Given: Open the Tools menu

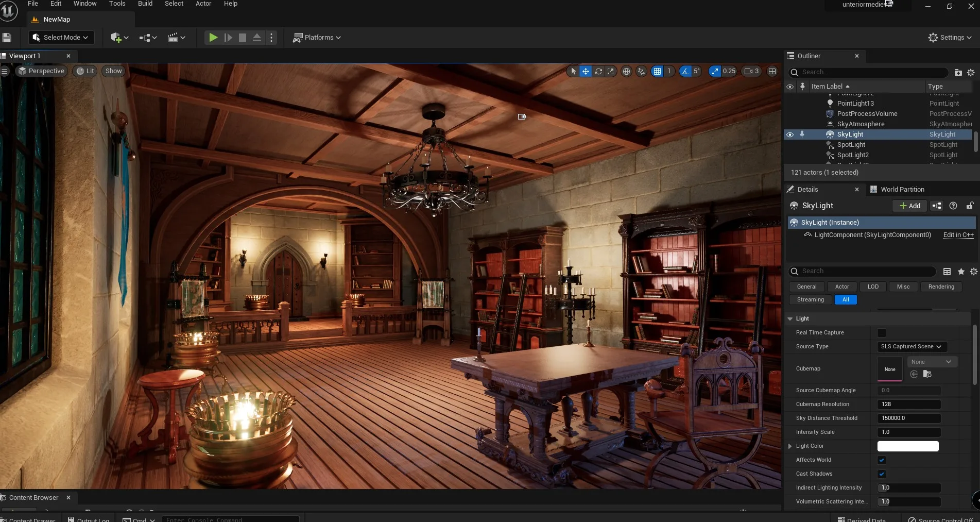Looking at the screenshot, I should [x=117, y=4].
